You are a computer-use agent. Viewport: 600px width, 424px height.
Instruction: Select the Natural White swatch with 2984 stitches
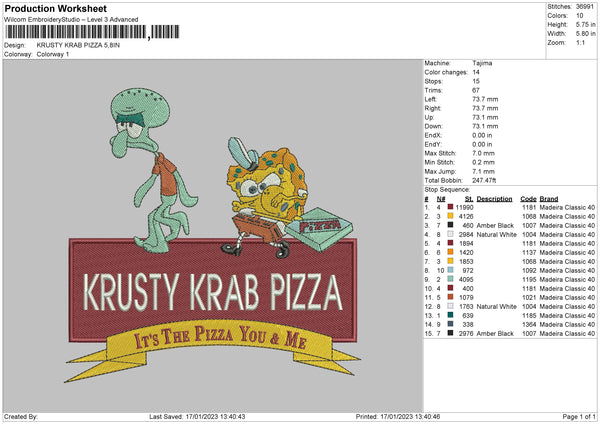tap(450, 234)
